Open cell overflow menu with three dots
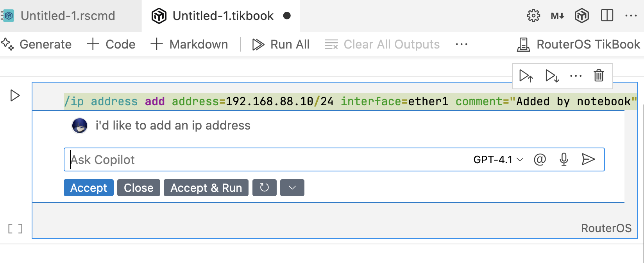644x263 pixels. pyautogui.click(x=576, y=76)
